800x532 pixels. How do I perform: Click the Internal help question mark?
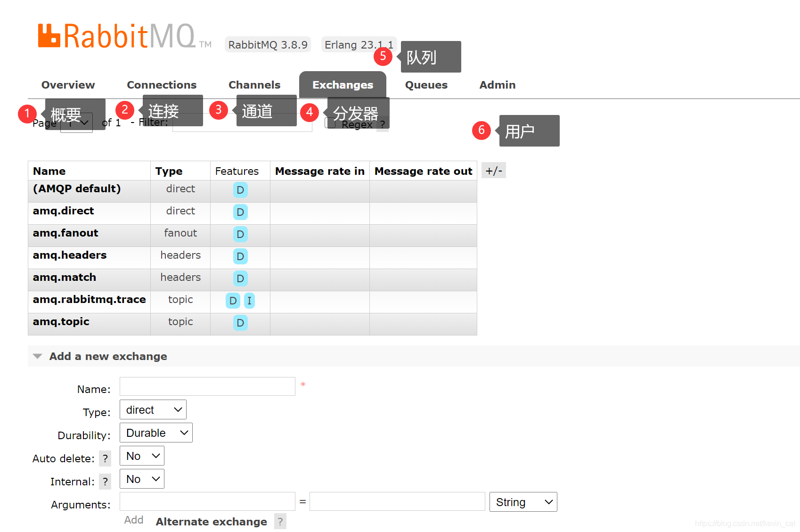click(x=105, y=481)
